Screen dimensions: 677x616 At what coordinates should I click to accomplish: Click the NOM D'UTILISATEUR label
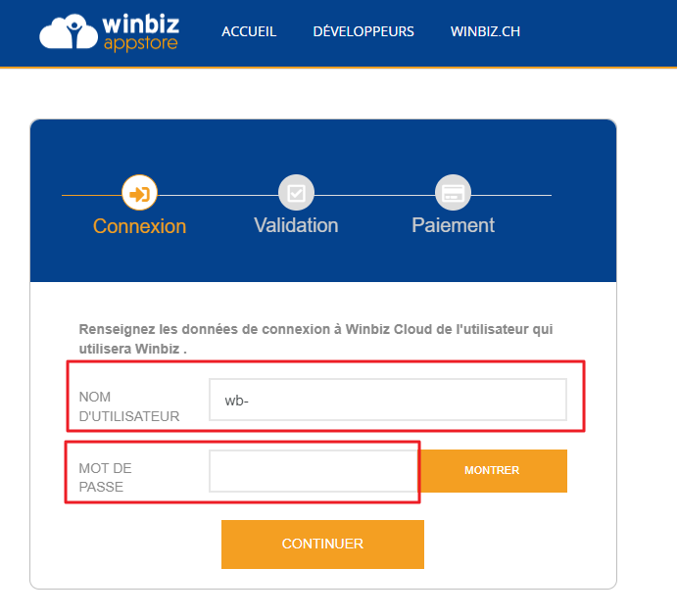[129, 406]
